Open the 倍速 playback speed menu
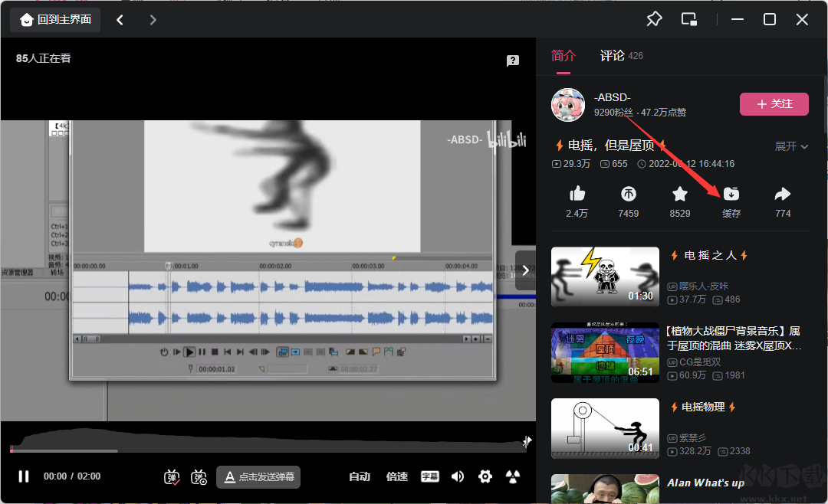828x504 pixels. [x=397, y=476]
